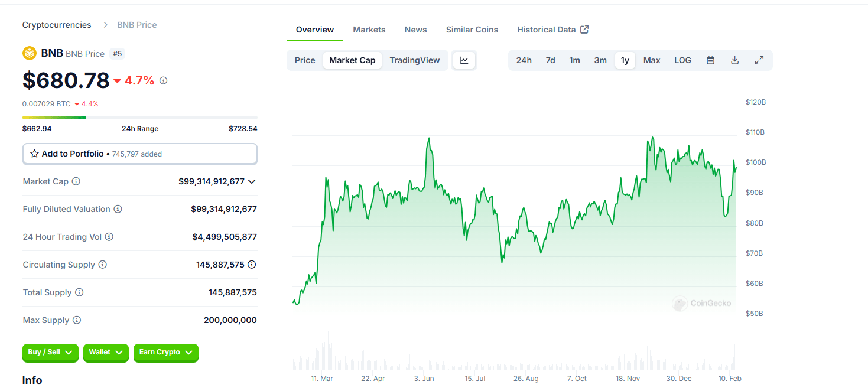Switch to the TradingView chart mode
Viewport: 868px width, 391px height.
[415, 60]
